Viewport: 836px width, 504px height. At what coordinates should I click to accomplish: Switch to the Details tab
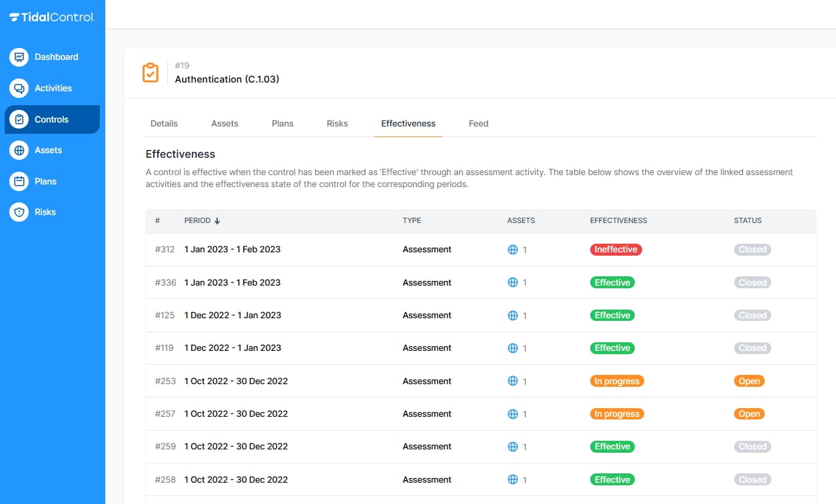pyautogui.click(x=164, y=123)
